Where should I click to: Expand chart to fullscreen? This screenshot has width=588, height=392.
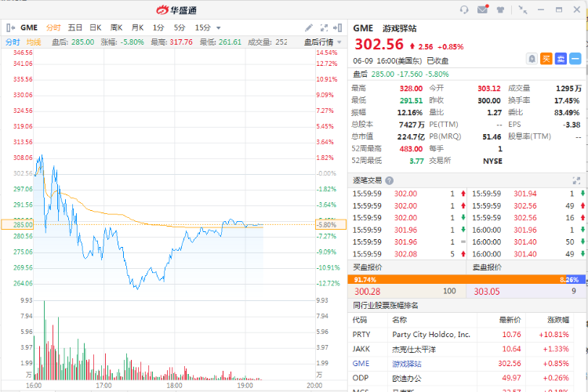pos(324,27)
